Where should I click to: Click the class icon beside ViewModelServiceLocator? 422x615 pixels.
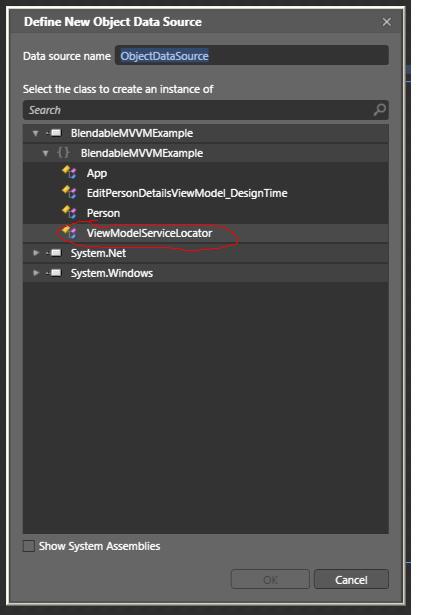tap(69, 232)
